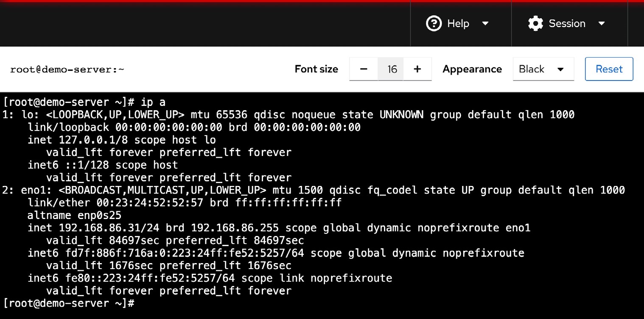Screen dimensions: 644x319
Task: Click the Font size label
Action: (316, 69)
